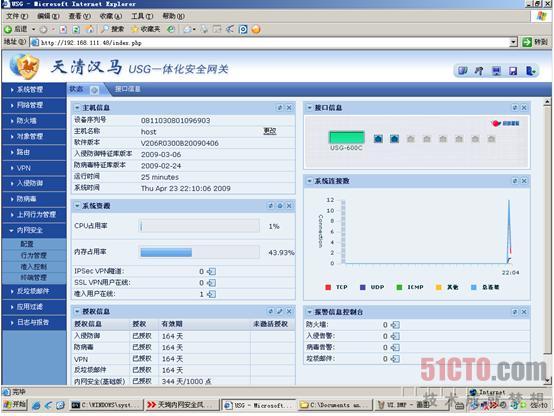Open 行为管理 under 内网安全
Image resolution: width=554 pixels, height=416 pixels.
click(x=34, y=255)
